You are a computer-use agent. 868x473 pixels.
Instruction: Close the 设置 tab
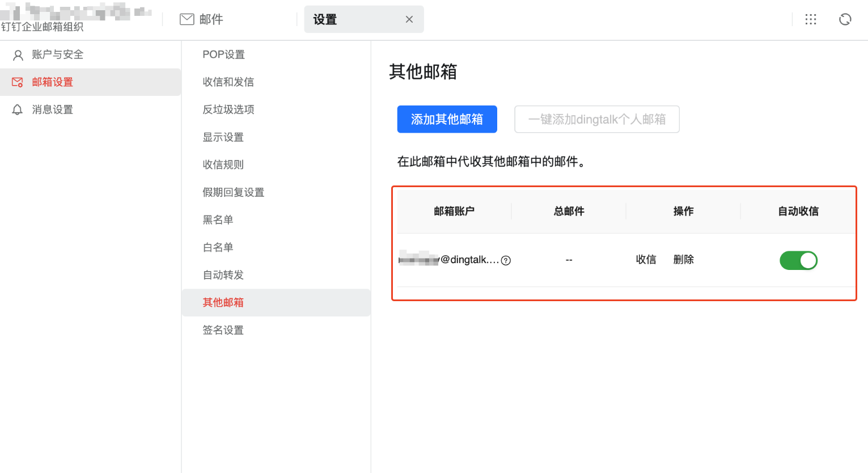[409, 19]
